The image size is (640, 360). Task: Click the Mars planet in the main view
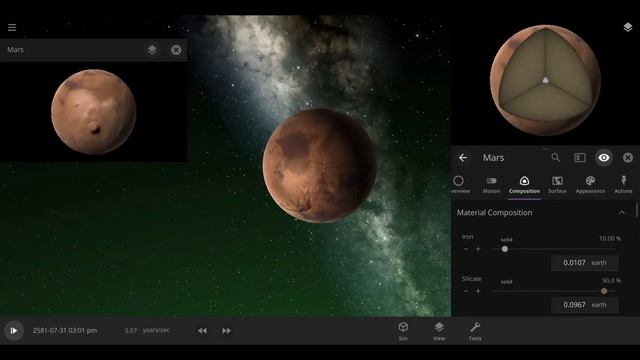click(x=320, y=165)
